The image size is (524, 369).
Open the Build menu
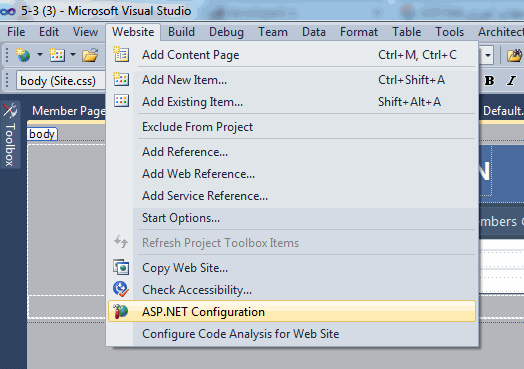[x=181, y=32]
